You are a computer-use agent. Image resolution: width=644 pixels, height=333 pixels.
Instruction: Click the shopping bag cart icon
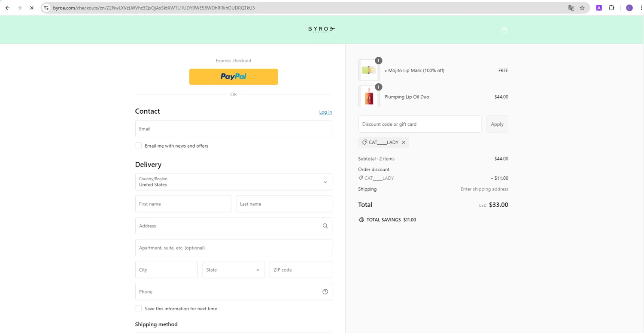coord(504,30)
